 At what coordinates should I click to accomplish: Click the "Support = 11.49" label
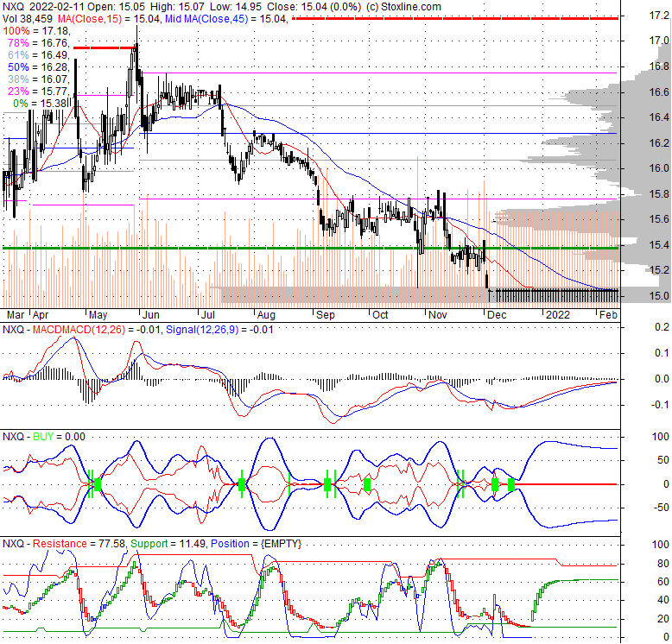pyautogui.click(x=168, y=544)
